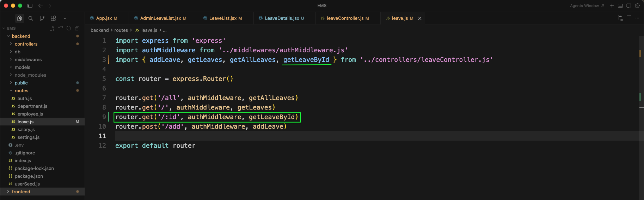Open the settings gear icon

[637, 6]
